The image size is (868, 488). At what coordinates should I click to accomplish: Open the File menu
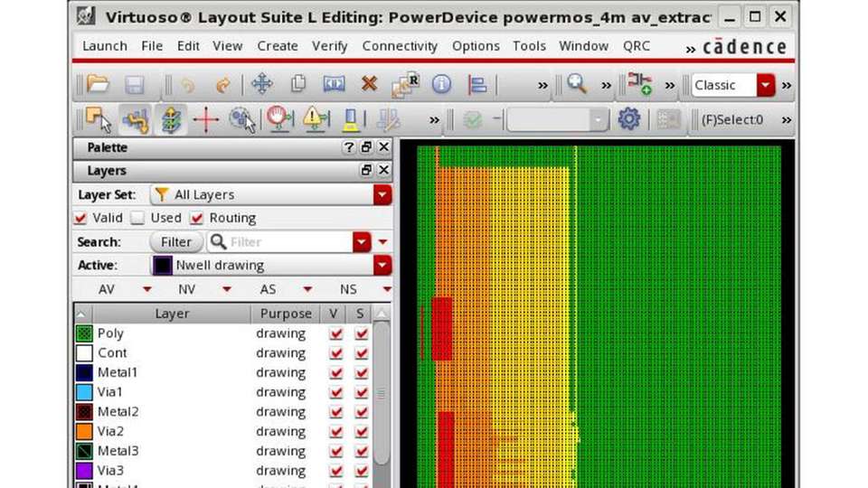pos(152,46)
